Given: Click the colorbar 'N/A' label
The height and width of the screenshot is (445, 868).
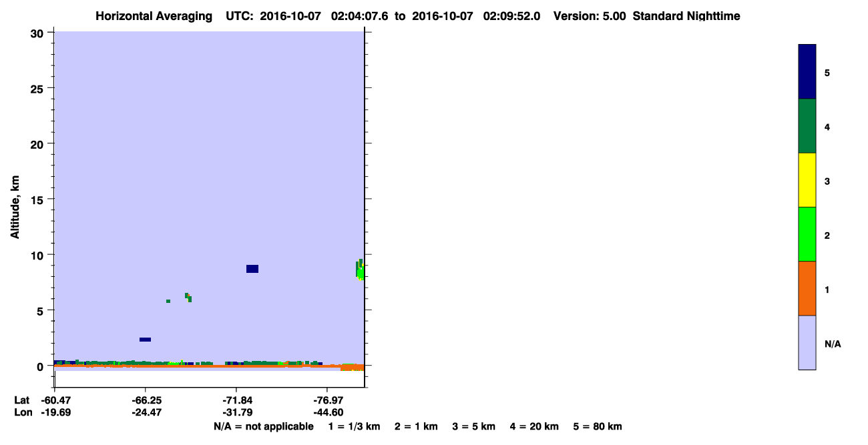Looking at the screenshot, I should pyautogui.click(x=833, y=344).
